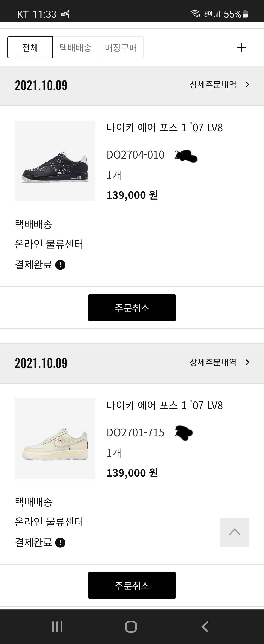Tap chevron arrow of the first order header
Screen dimensions: 264x644
(x=247, y=85)
